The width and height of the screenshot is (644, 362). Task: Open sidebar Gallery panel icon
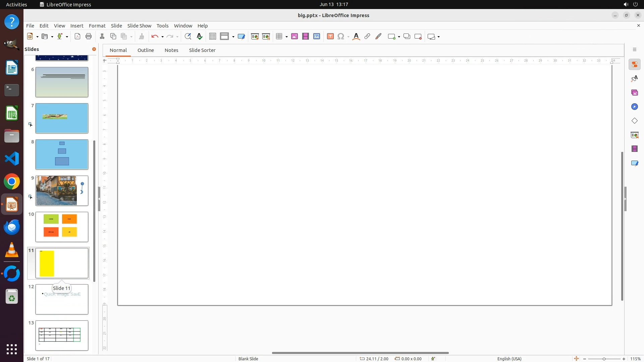click(x=635, y=93)
